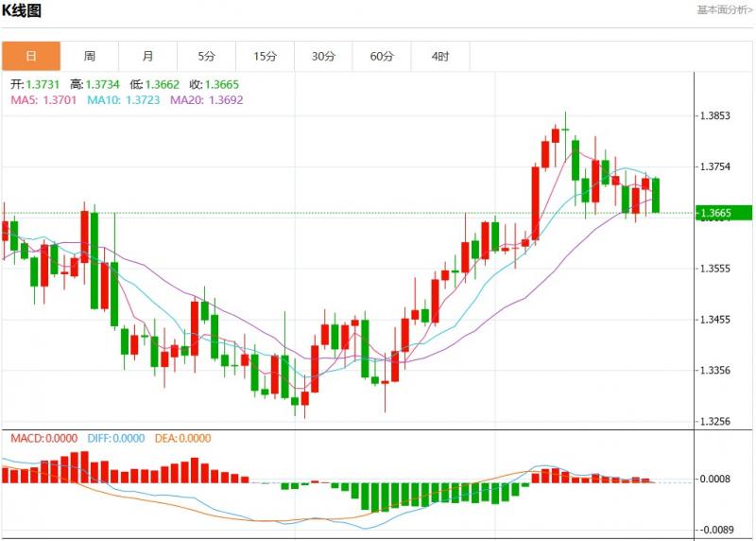Click the 1.3754 price axis label
This screenshot has height=541, width=756.
click(x=715, y=166)
